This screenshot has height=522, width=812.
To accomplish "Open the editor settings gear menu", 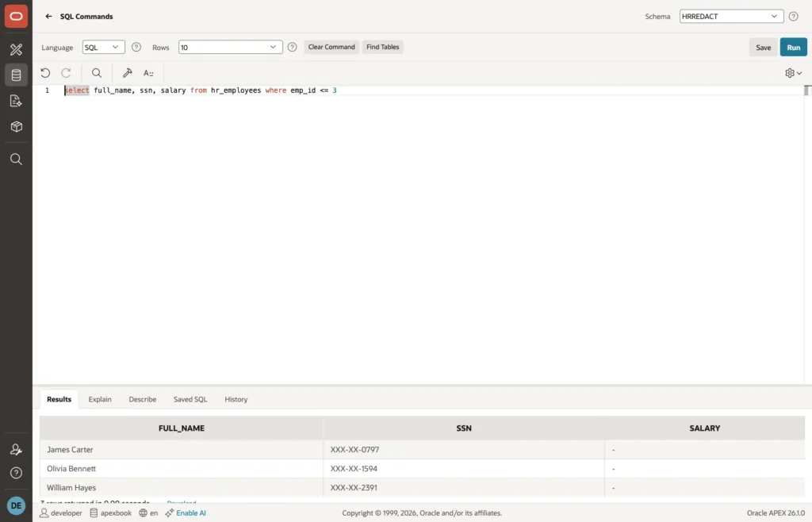I will 793,73.
